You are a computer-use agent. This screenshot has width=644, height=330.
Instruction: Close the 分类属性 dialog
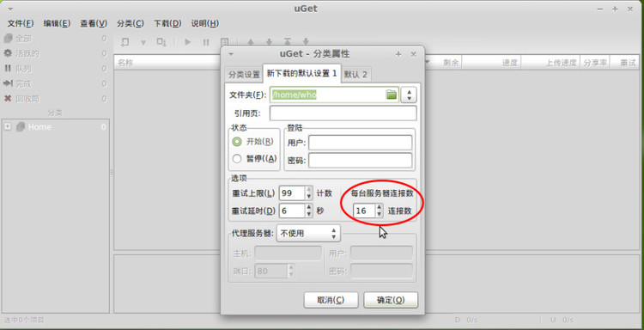[x=414, y=54]
